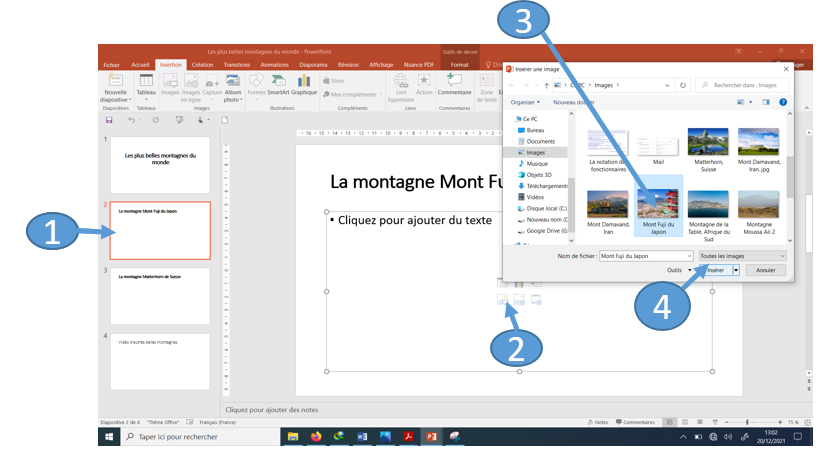This screenshot has width=819, height=456.
Task: Click the Annuler button
Action: click(x=765, y=270)
